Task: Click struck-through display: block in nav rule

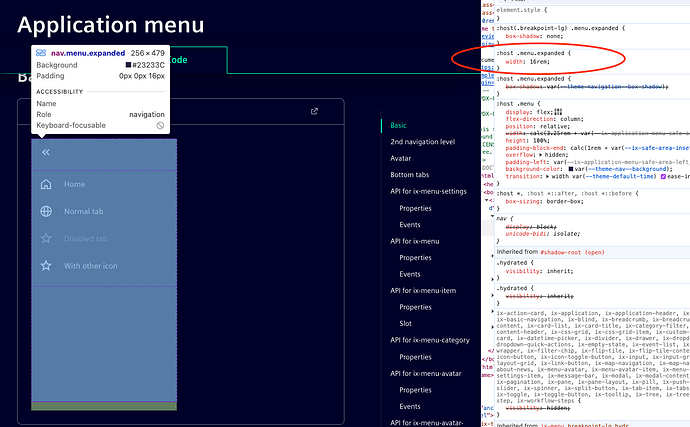Action: tap(531, 227)
